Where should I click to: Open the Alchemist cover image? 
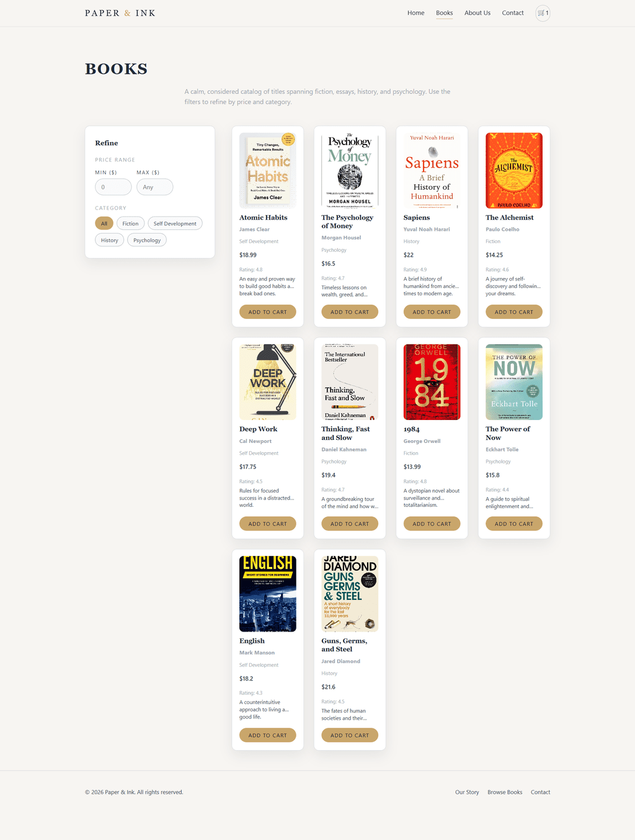(514, 171)
